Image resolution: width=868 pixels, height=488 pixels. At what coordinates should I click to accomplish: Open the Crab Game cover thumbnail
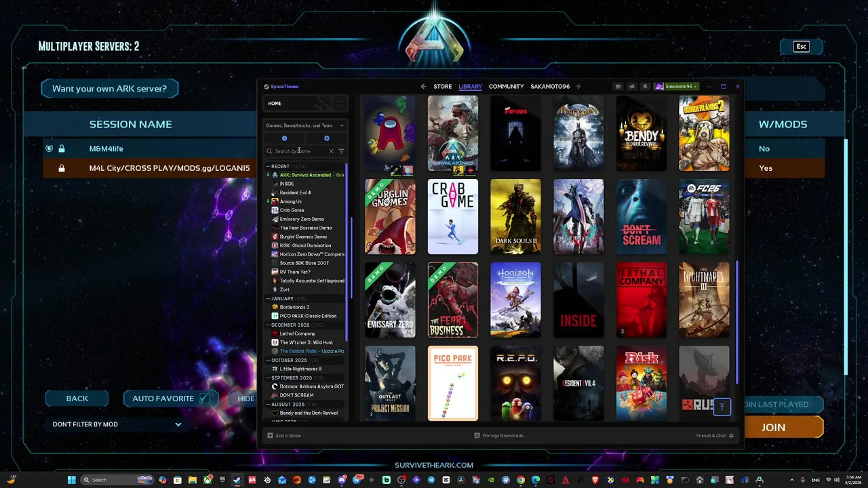coord(452,217)
